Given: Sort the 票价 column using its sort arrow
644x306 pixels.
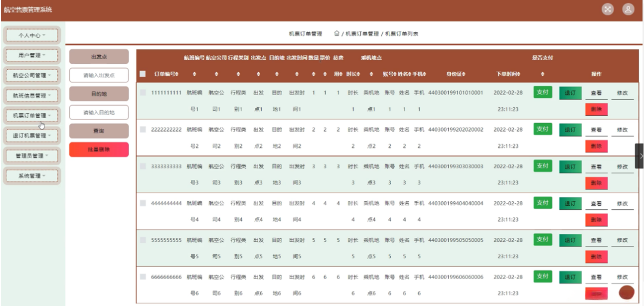Looking at the screenshot, I should (x=325, y=74).
